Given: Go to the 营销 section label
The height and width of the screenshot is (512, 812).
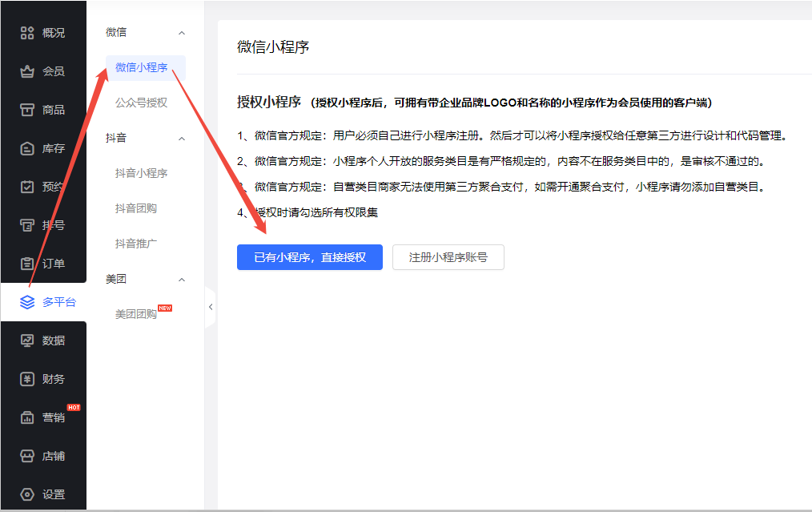Looking at the screenshot, I should [54, 417].
